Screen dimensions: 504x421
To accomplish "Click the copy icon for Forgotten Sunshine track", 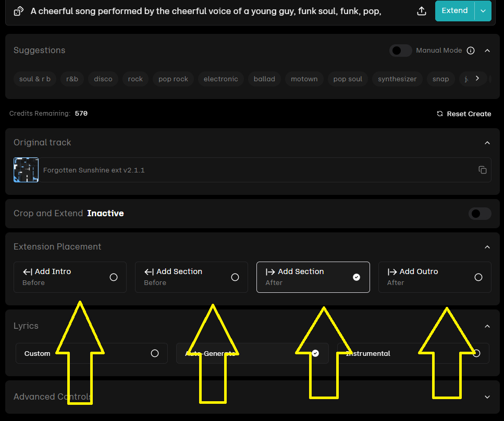I will (483, 170).
